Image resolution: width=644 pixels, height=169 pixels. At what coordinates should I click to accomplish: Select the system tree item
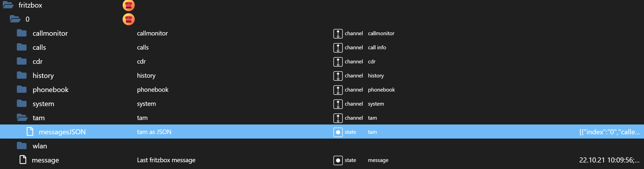(43, 104)
